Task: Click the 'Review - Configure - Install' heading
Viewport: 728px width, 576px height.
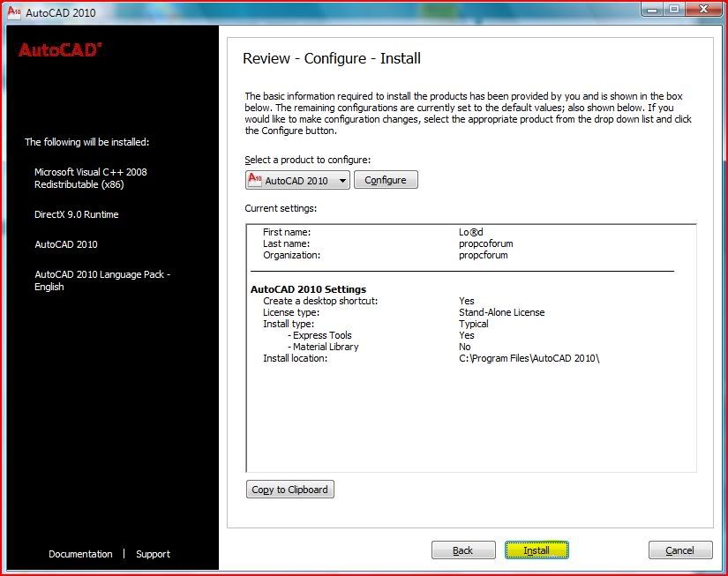Action: (x=332, y=58)
